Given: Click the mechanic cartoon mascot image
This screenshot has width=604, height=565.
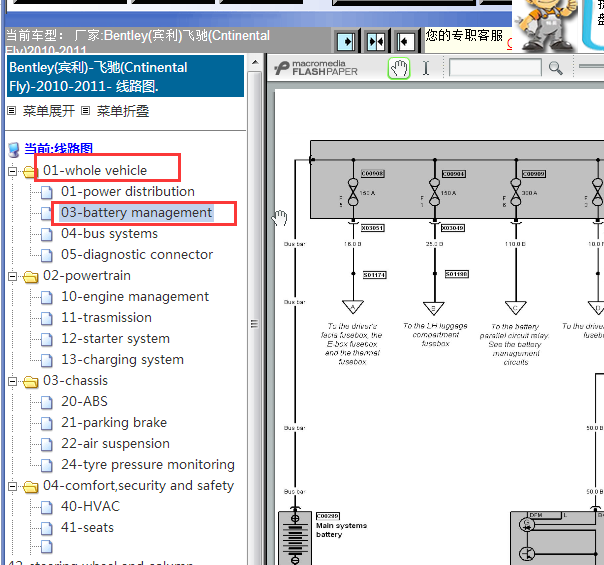Looking at the screenshot, I should (x=546, y=24).
